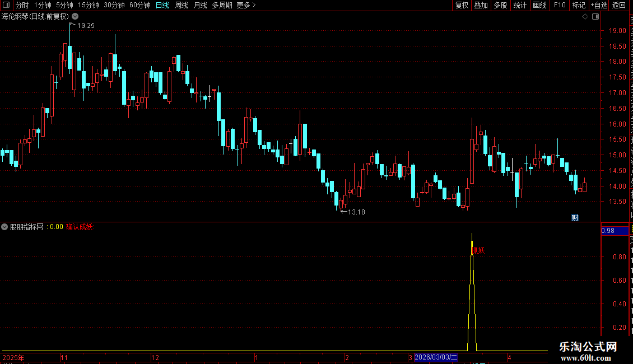Click the 返回 back button

pyautogui.click(x=618, y=5)
